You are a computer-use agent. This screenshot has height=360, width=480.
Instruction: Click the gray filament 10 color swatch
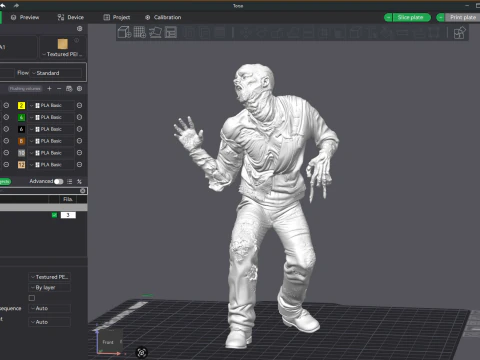[x=21, y=153]
